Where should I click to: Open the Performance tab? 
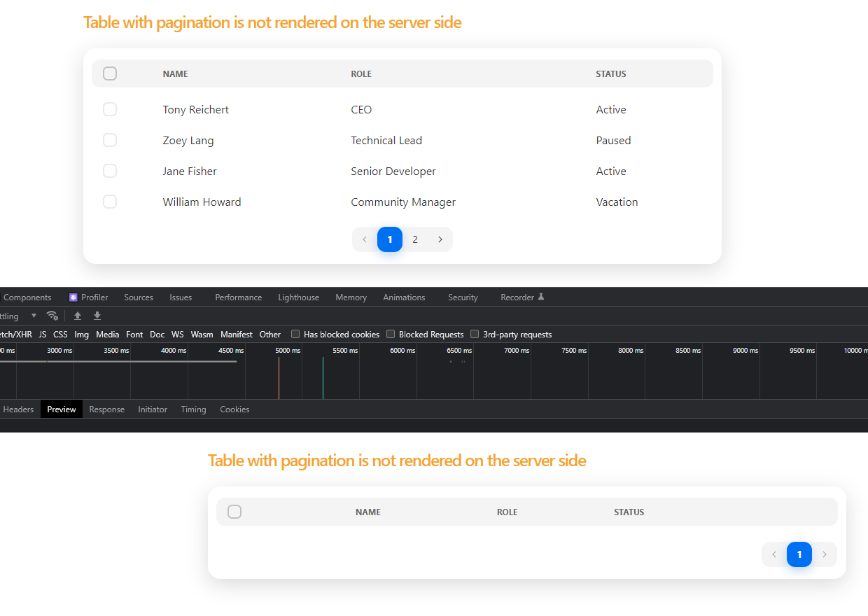pos(239,297)
